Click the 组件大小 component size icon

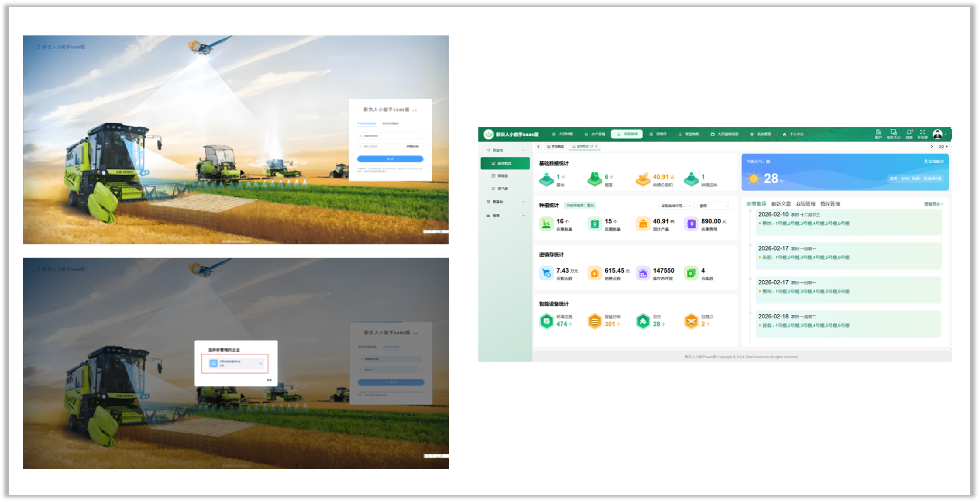(x=894, y=132)
